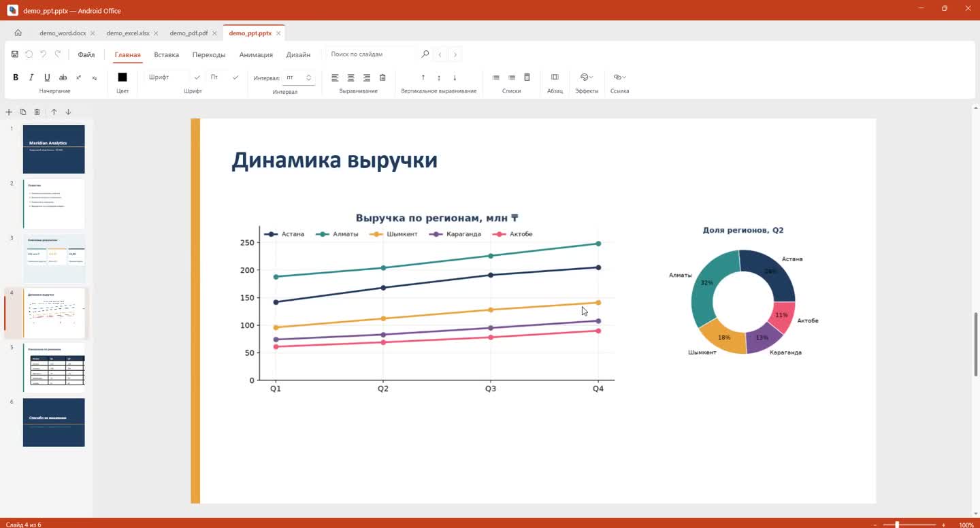Expand the Ссылка dropdown
The height and width of the screenshot is (528, 980).
tap(619, 78)
